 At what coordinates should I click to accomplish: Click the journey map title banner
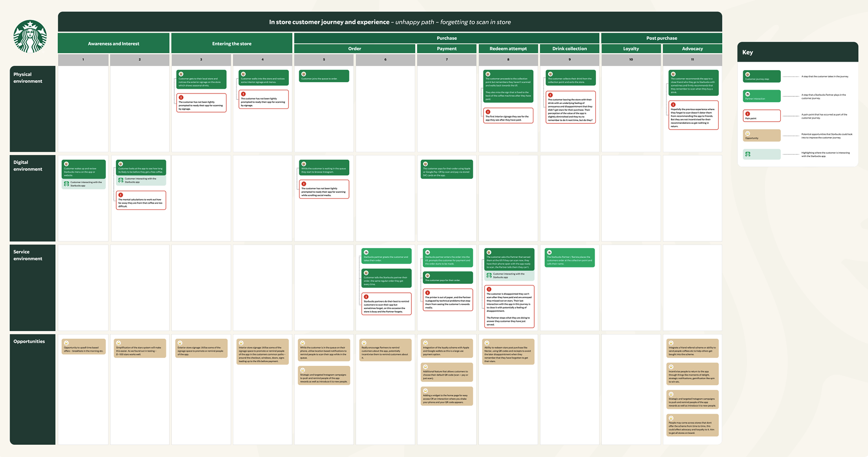pyautogui.click(x=390, y=22)
